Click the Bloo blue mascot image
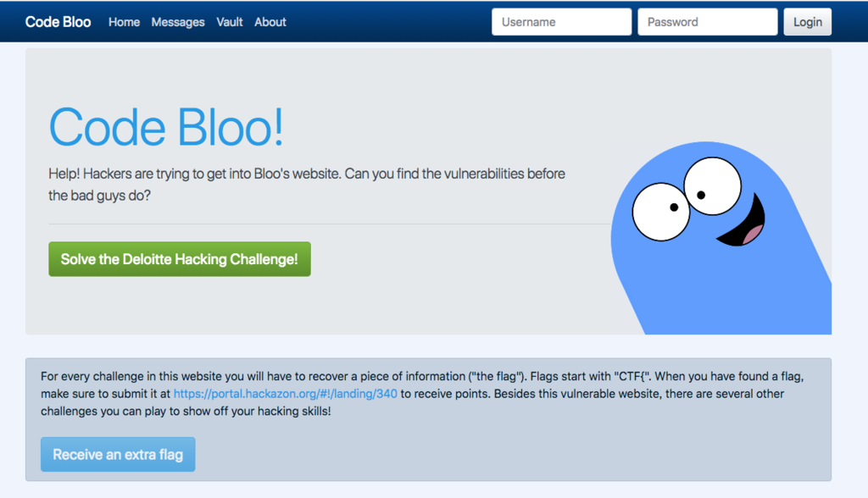The image size is (868, 498). (721, 238)
